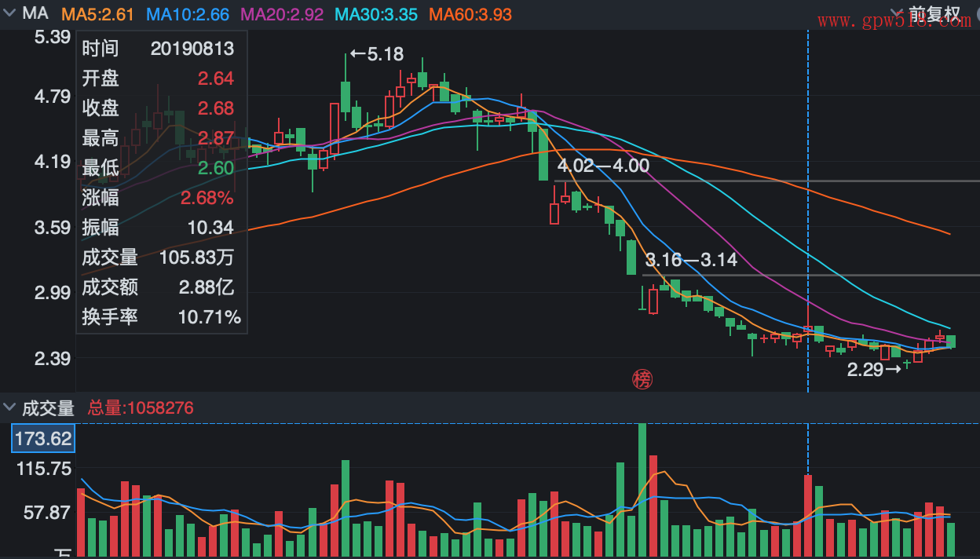
Task: Click the highlighted 173.62 volume axis value
Action: pos(43,438)
